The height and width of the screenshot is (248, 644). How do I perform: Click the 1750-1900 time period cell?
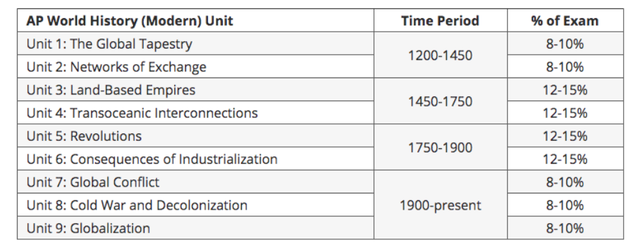point(440,147)
